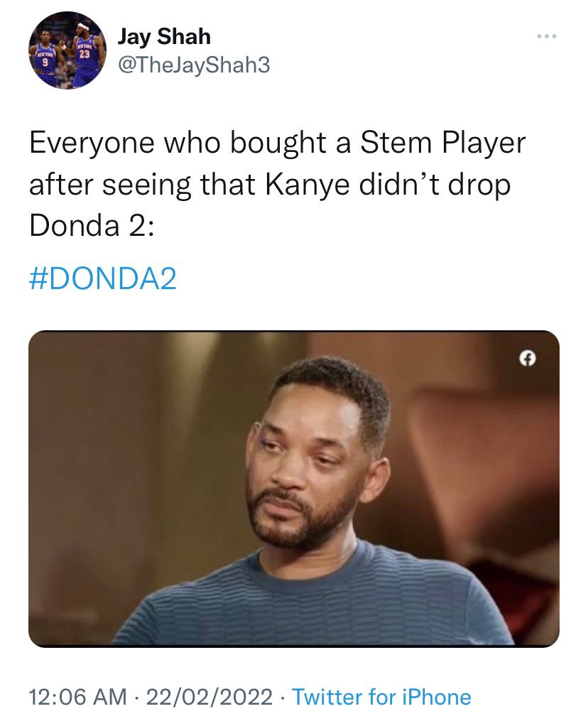The image size is (588, 721).
Task: Click the tweet line starting "Everyone who bought"
Action: (277, 143)
